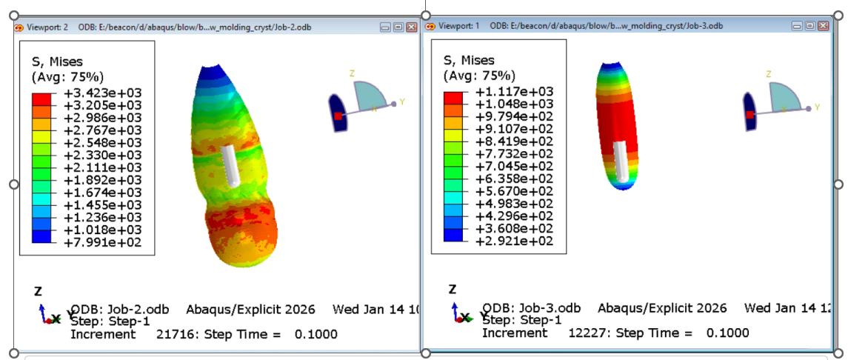Click the red square on Viewport 1 compass
The height and width of the screenshot is (360, 868).
750,115
